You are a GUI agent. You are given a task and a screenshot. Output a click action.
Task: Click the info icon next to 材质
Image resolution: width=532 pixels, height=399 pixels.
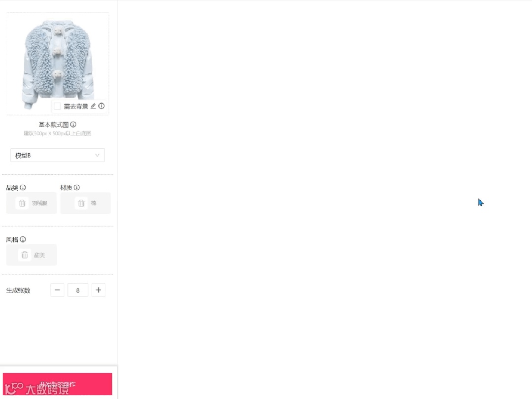[77, 187]
